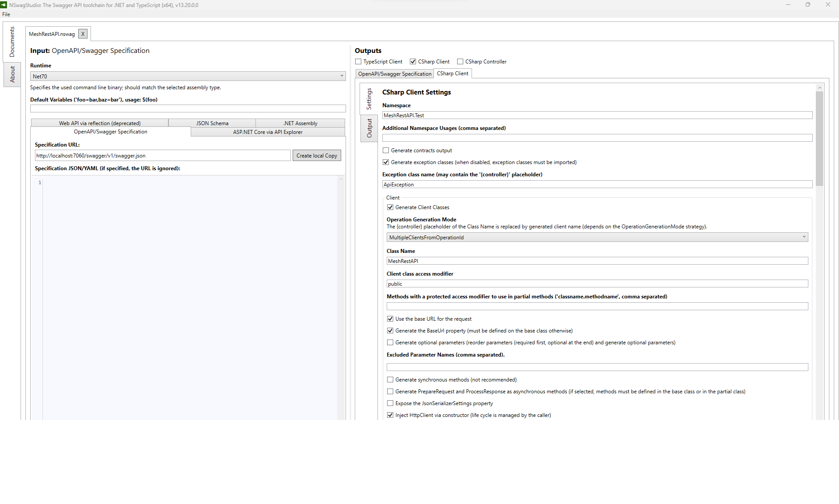Viewport: 839px width, 504px height.
Task: Select the ASP.NET Core via API Explorer tab
Action: (268, 132)
